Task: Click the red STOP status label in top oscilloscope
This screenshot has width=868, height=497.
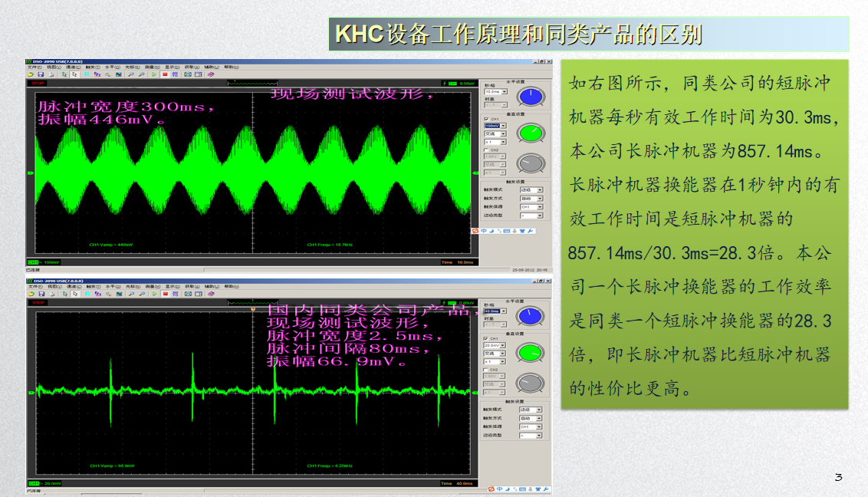Action: (37, 83)
